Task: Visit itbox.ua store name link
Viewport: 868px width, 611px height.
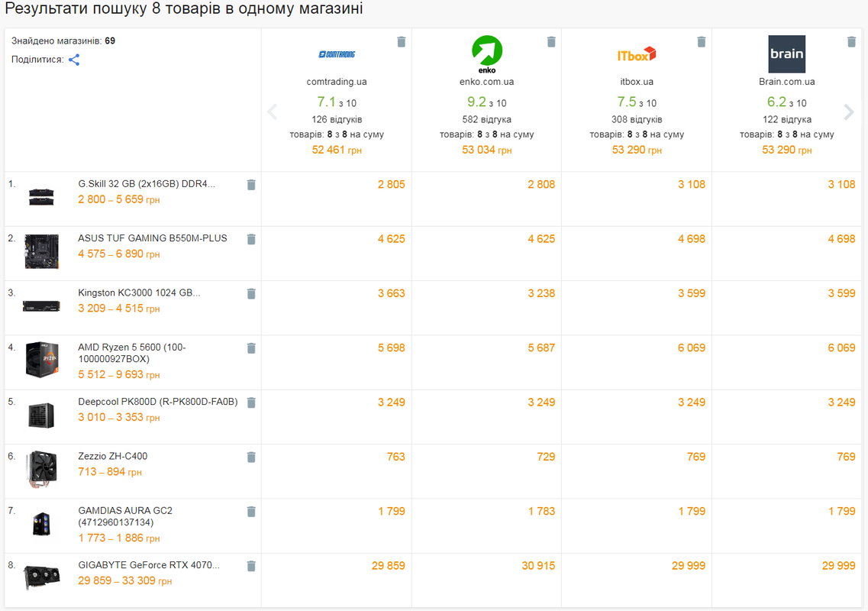Action: pyautogui.click(x=637, y=82)
